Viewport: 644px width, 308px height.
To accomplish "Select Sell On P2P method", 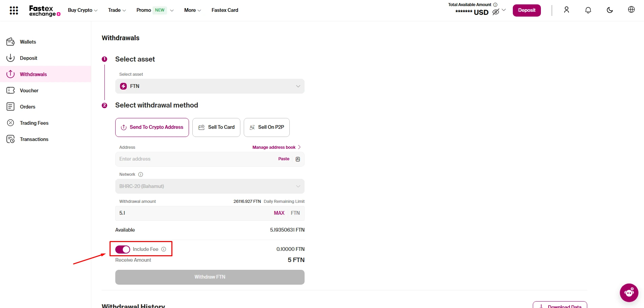I will click(267, 127).
